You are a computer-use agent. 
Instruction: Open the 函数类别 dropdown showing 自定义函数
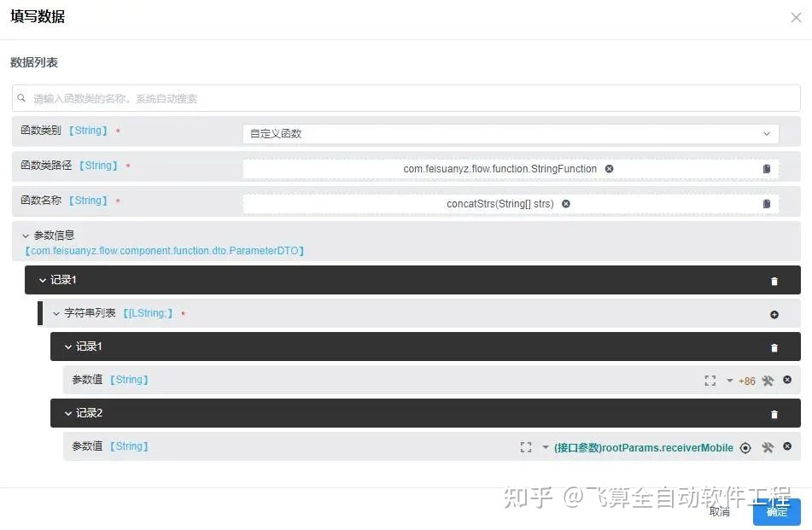click(x=511, y=133)
